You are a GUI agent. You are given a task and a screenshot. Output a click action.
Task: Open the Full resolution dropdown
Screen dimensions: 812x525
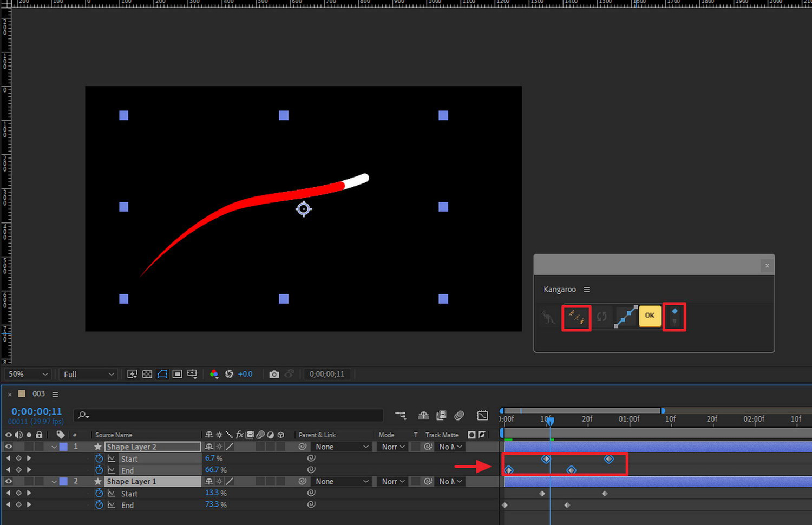coord(88,374)
